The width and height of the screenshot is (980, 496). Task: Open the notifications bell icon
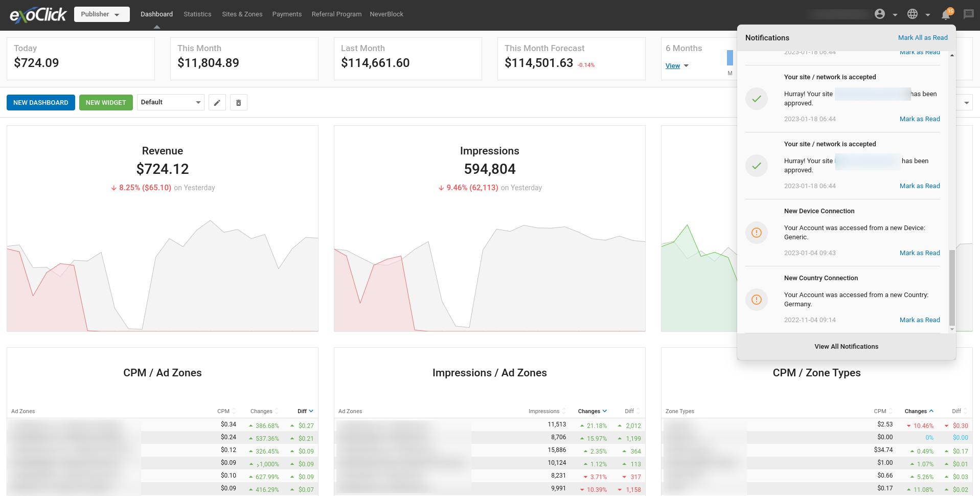click(946, 14)
